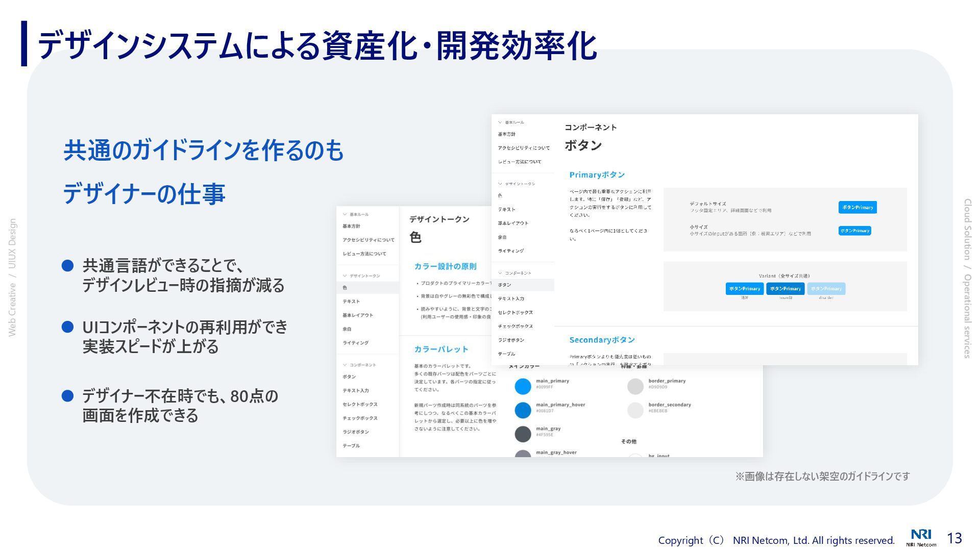Screen dimensions: 980x551
Task: Select ライティング in button page sidebar
Action: point(511,251)
